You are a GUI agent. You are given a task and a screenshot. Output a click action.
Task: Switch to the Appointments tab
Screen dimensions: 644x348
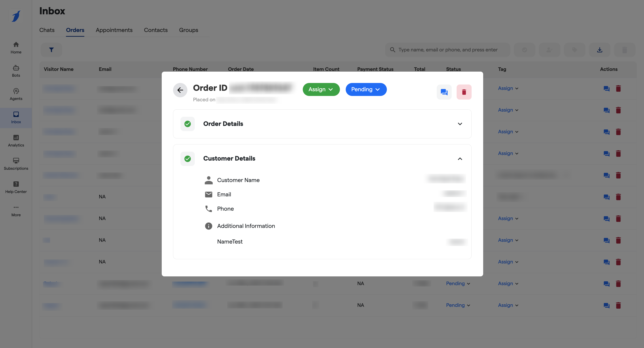pos(114,30)
